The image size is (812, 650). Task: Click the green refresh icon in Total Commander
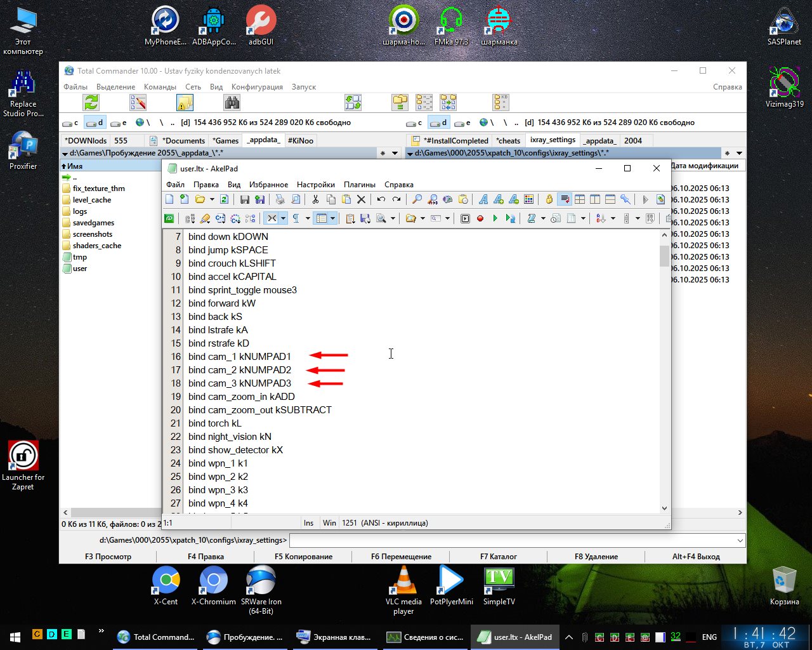coord(91,102)
